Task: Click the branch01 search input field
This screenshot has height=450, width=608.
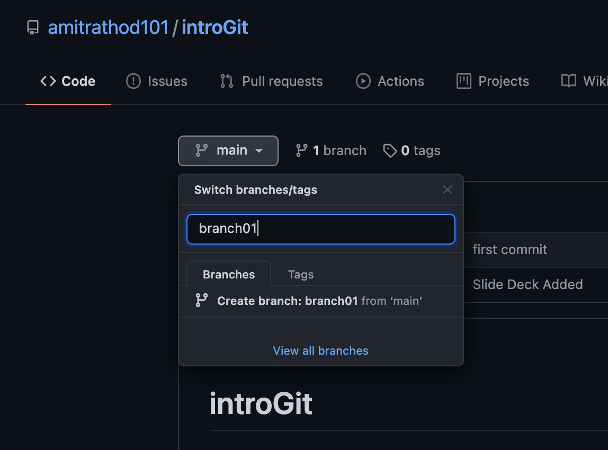Action: pyautogui.click(x=321, y=229)
